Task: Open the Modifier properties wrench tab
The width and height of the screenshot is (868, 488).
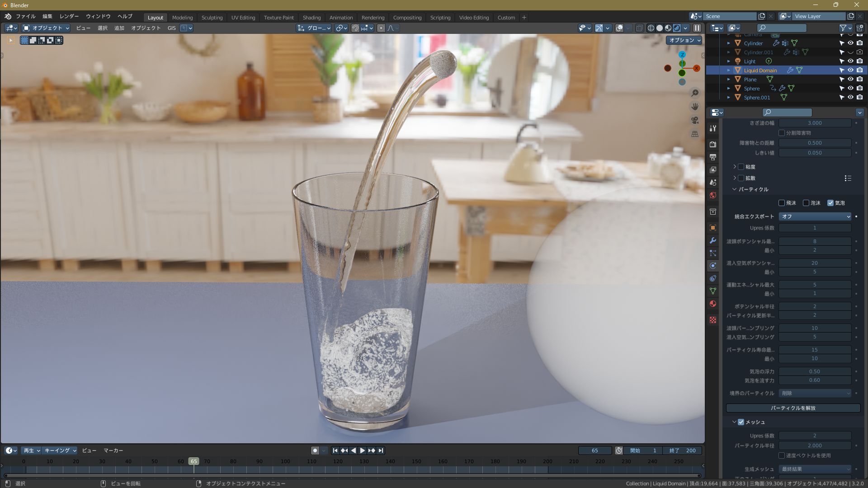Action: point(713,240)
